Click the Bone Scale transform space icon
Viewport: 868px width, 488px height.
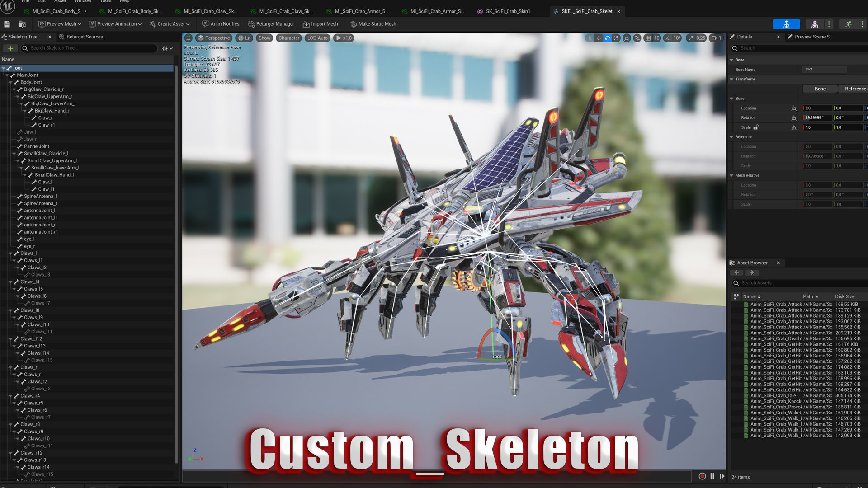click(794, 127)
